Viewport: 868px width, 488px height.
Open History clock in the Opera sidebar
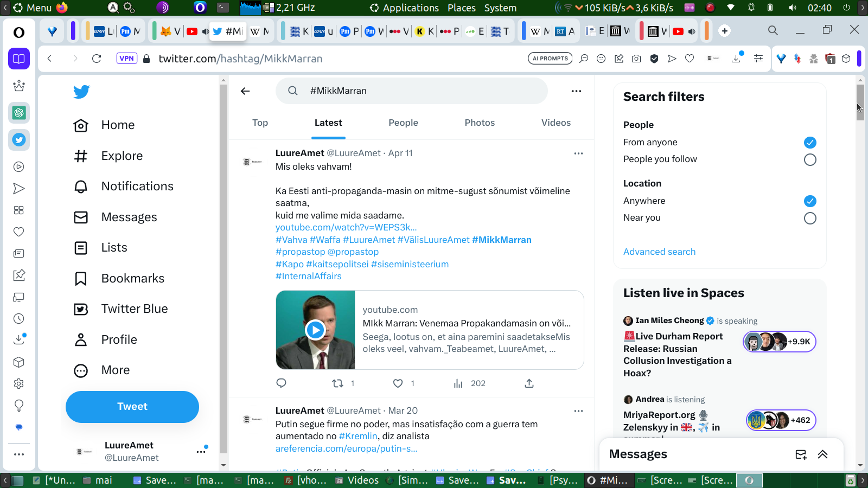[19, 319]
